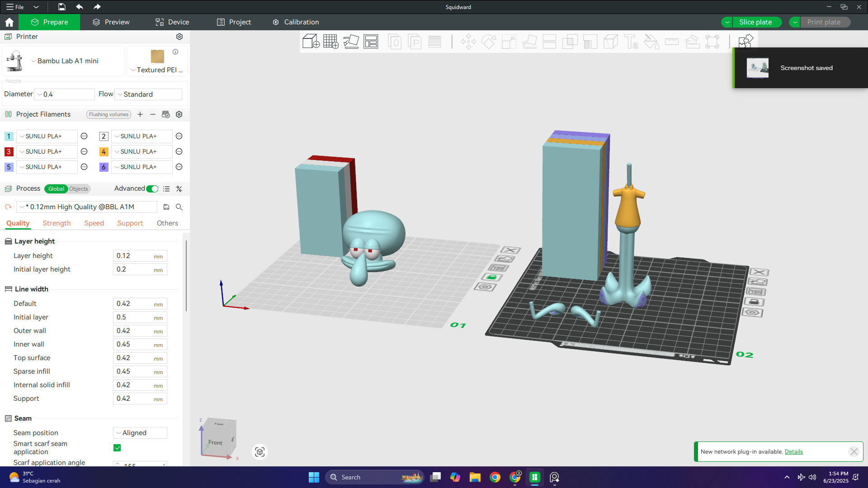Select the Cut tool in toolbar

click(x=549, y=42)
